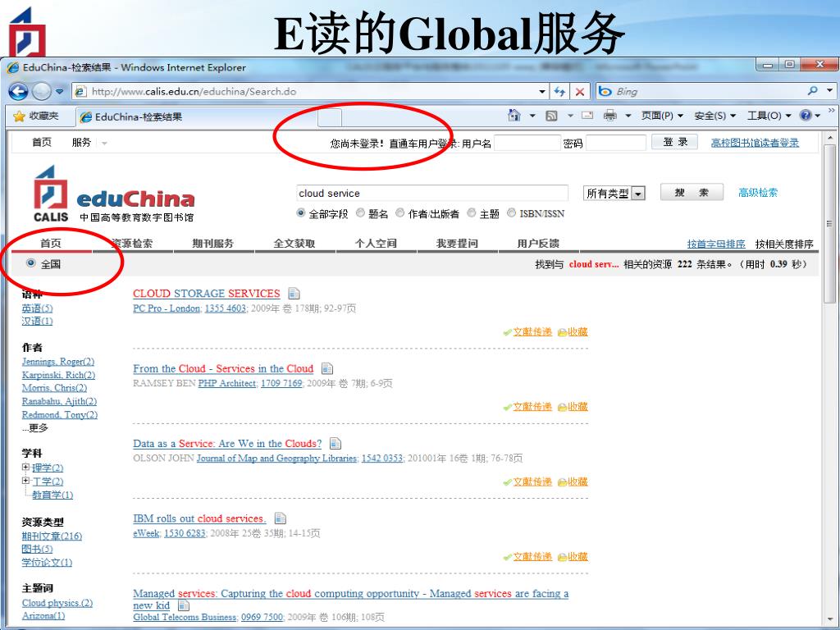Screen dimensions: 840x630
Task: Open the 工具(O) dropdown menu
Action: [x=769, y=116]
